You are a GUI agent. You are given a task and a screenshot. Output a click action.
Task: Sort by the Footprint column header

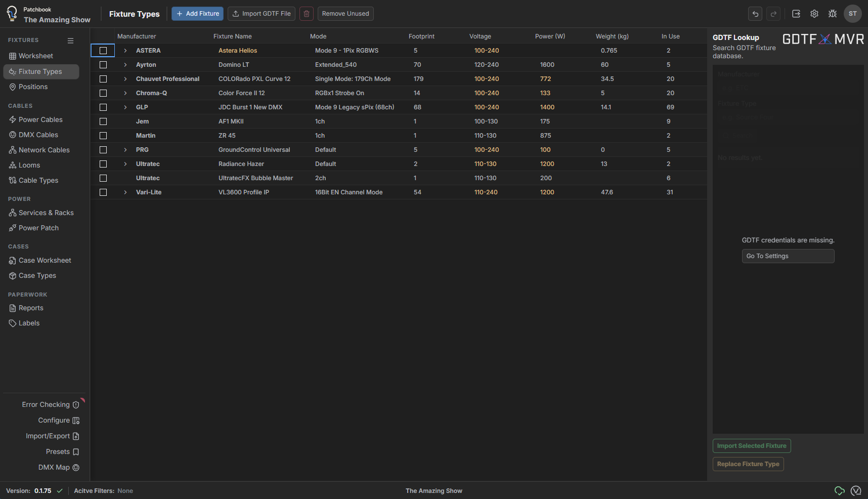421,36
